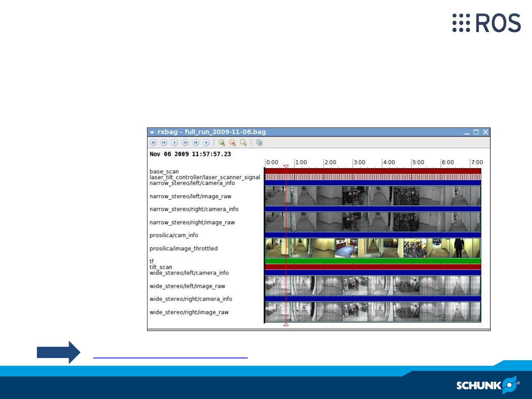This screenshot has width=532, height=399.
Task: Select the base_scan topic label
Action: point(164,171)
